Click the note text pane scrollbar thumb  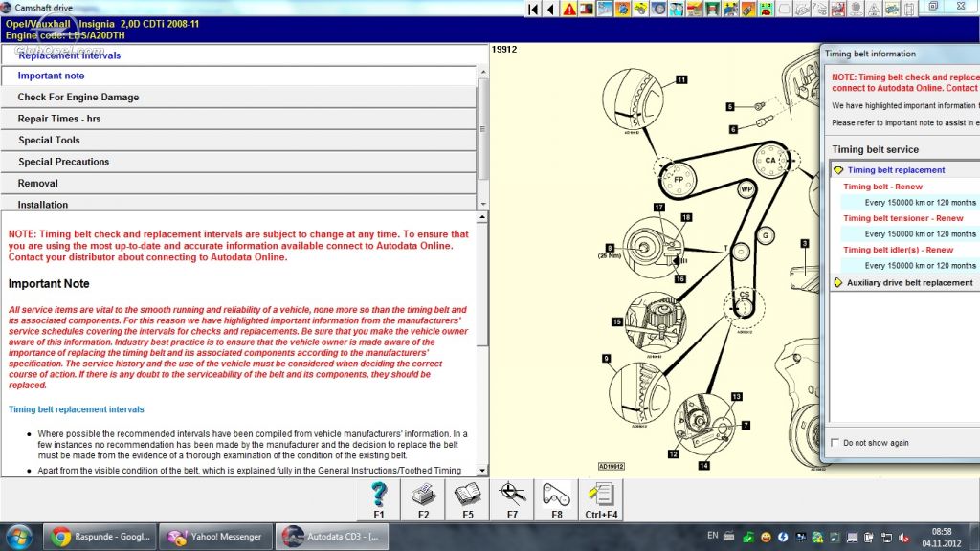click(482, 284)
